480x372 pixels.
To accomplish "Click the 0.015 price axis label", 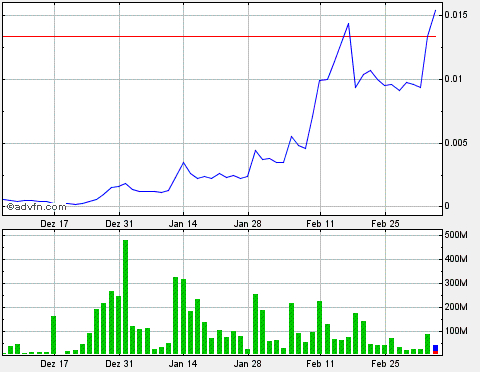I will pos(456,15).
